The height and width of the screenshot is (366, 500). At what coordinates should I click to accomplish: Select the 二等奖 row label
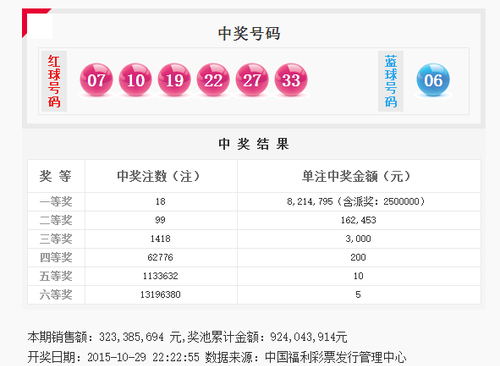point(56,220)
